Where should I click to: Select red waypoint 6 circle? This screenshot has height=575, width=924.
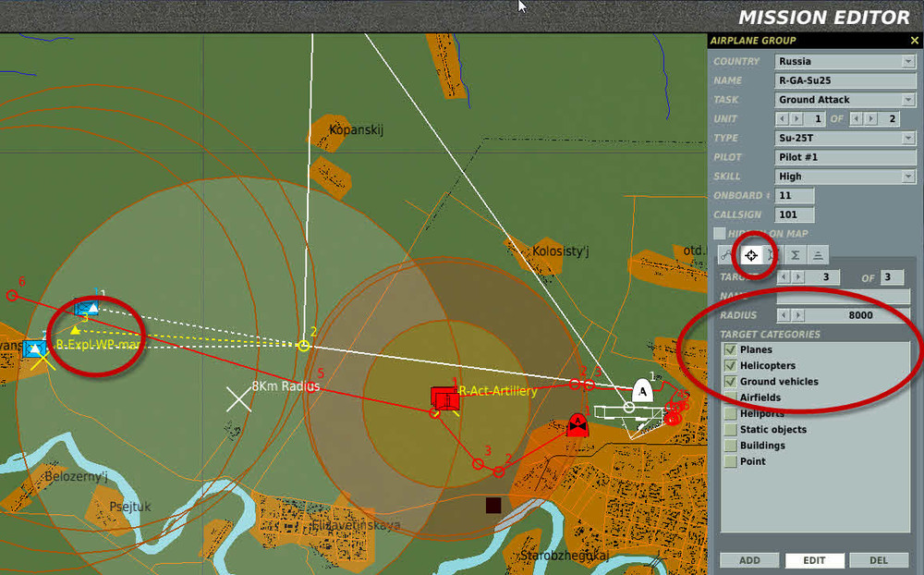click(x=12, y=295)
